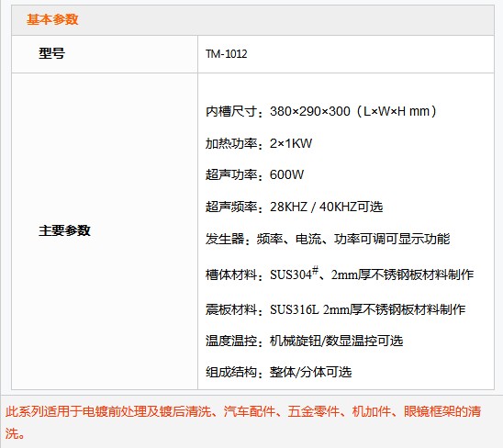Click the 汽车配件 phrase in orange note
Viewport: 503px width, 448px height.
[x=250, y=411]
